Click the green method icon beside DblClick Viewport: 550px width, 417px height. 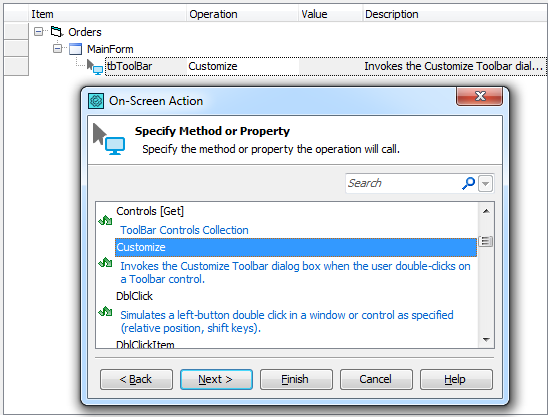(105, 311)
